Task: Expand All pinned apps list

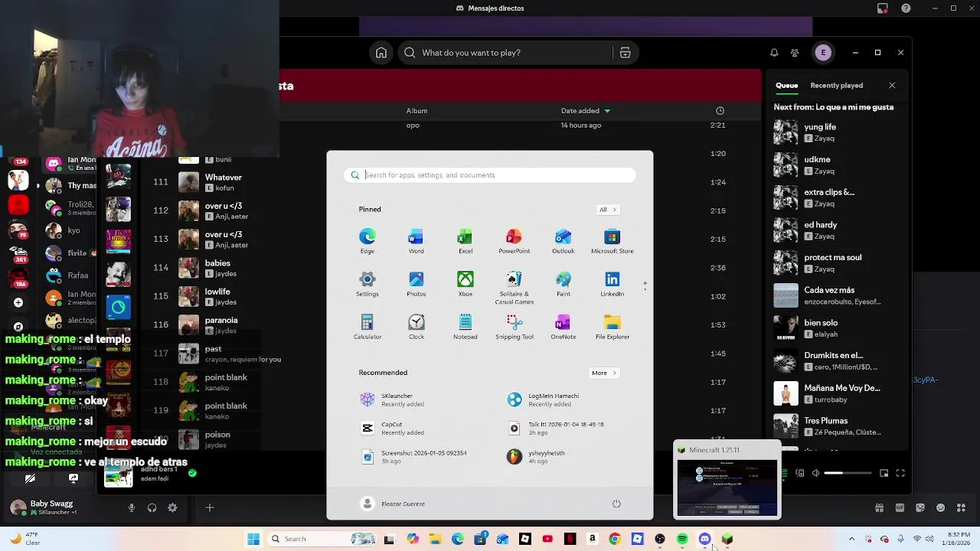Action: [607, 210]
